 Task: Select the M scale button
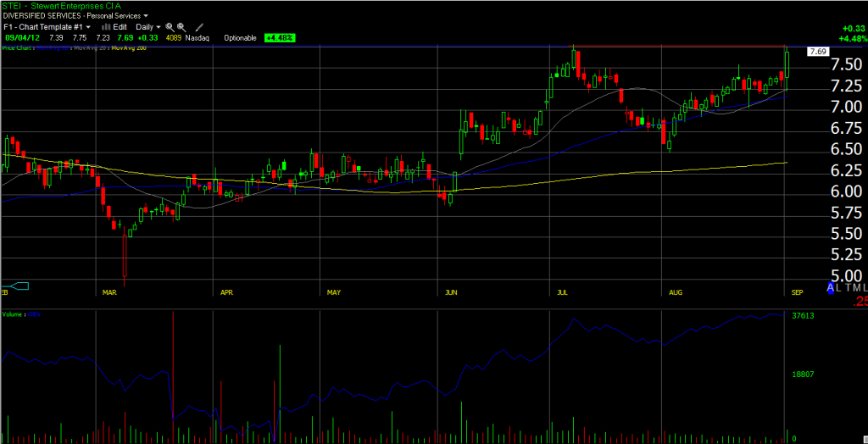[858, 286]
